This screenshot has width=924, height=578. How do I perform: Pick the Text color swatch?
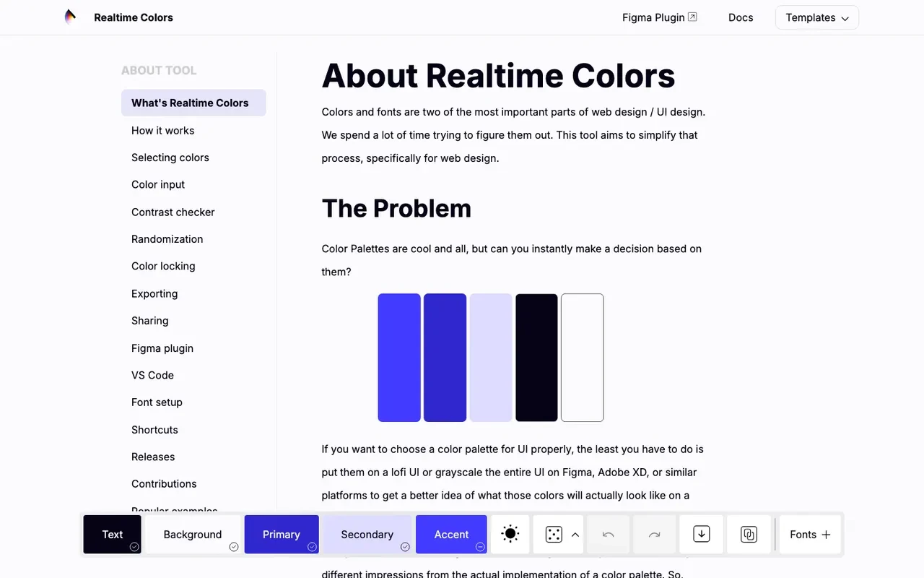coord(113,535)
